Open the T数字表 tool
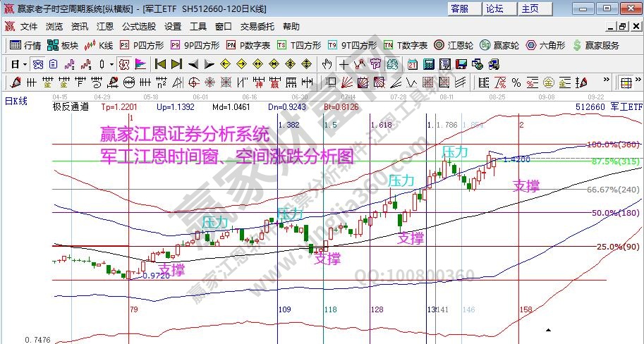This screenshot has width=644, height=344. pos(406,45)
